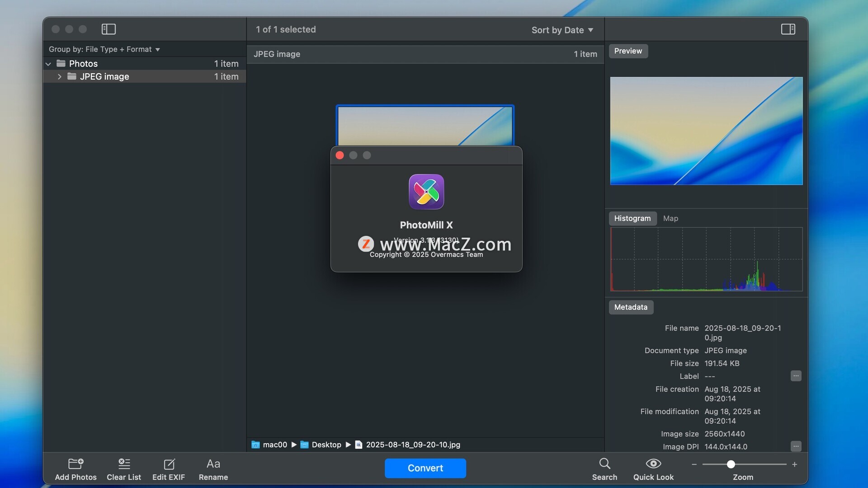
Task: Click Desktop in the path bar
Action: (326, 445)
